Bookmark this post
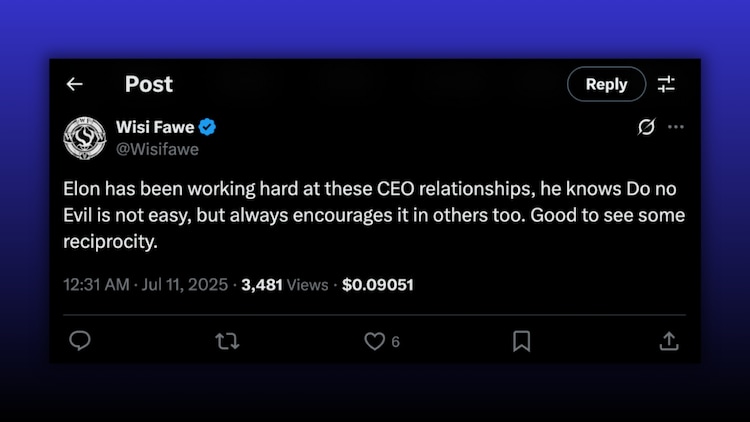The width and height of the screenshot is (750, 422). click(521, 341)
